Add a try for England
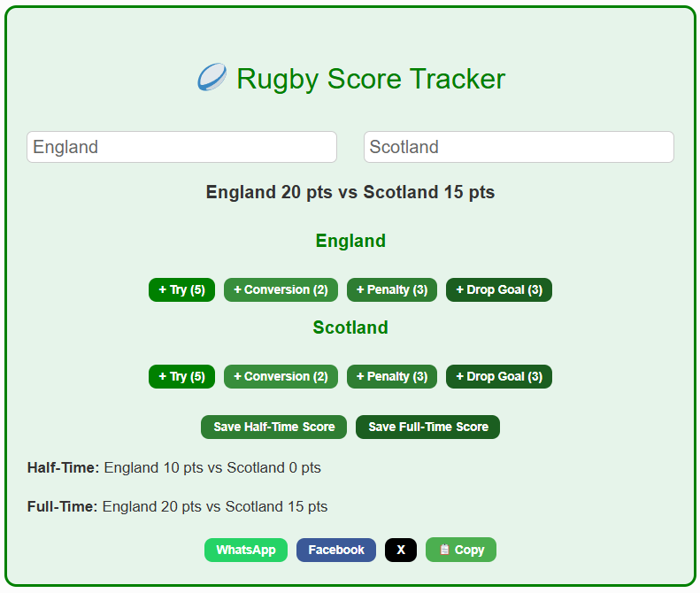700x593 pixels. (x=181, y=289)
